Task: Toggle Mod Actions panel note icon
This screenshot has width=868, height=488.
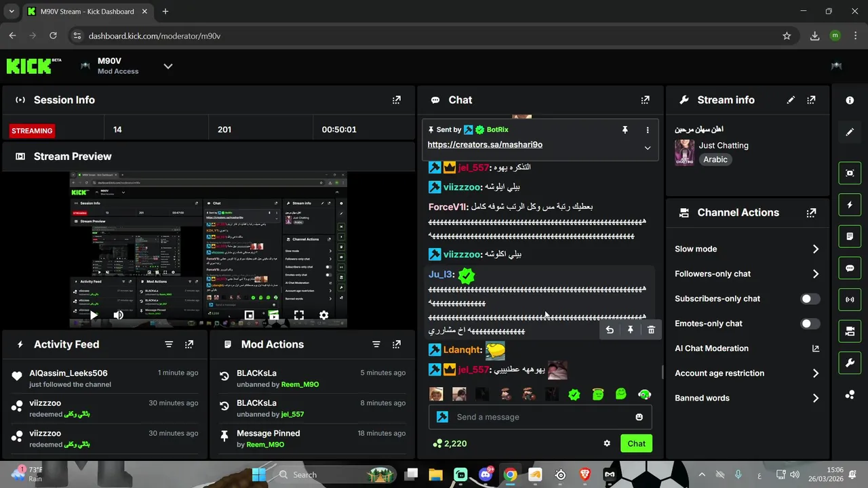Action: (850, 236)
